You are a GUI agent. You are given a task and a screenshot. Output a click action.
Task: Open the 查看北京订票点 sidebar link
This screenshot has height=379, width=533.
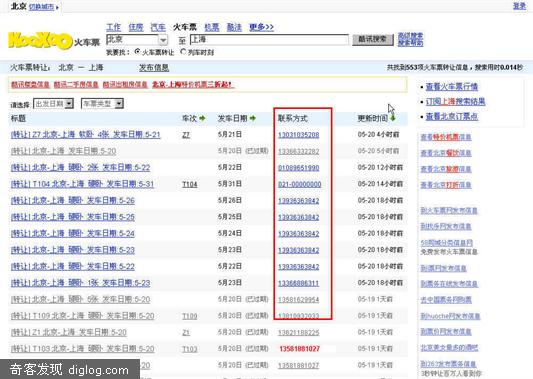452,117
